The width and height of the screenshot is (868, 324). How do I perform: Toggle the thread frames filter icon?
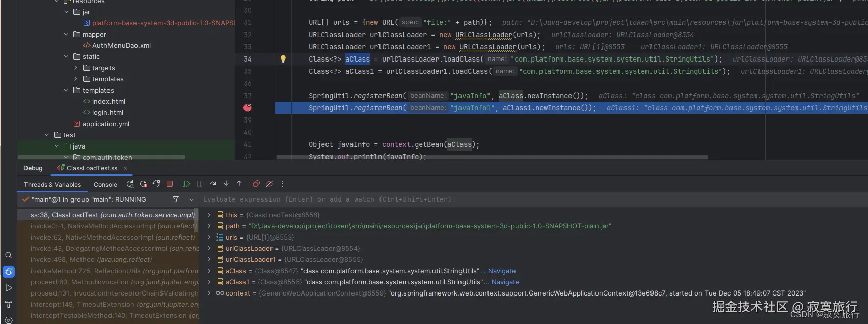coord(176,199)
